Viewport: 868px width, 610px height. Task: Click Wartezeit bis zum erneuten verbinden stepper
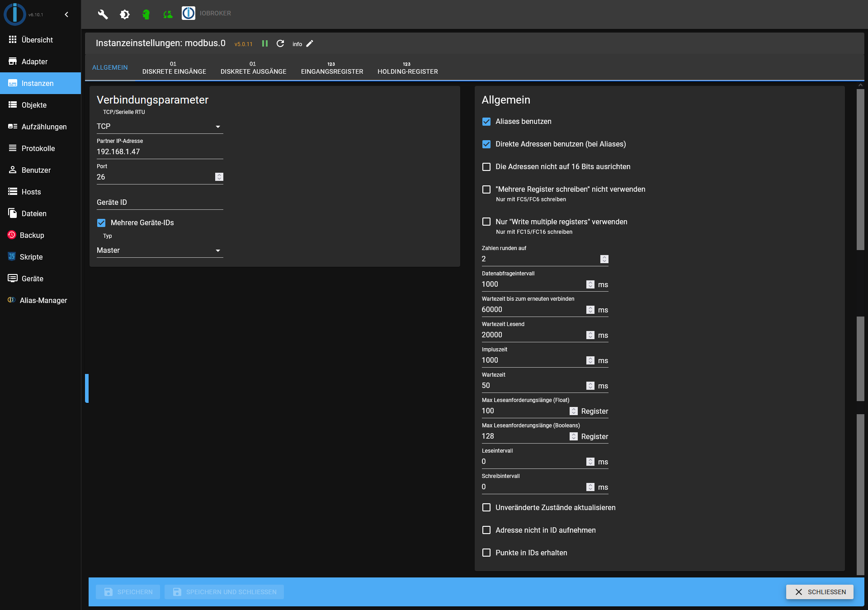pos(590,310)
